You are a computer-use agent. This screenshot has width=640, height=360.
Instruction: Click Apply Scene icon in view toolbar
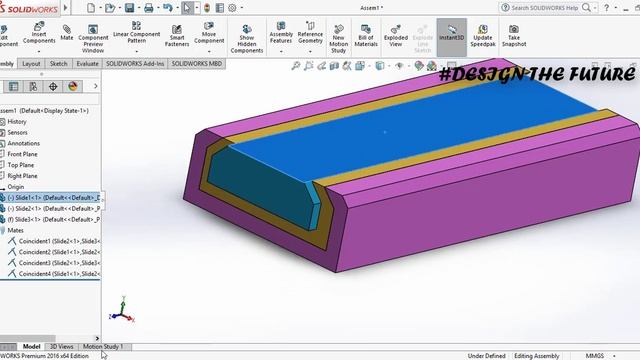(x=431, y=66)
